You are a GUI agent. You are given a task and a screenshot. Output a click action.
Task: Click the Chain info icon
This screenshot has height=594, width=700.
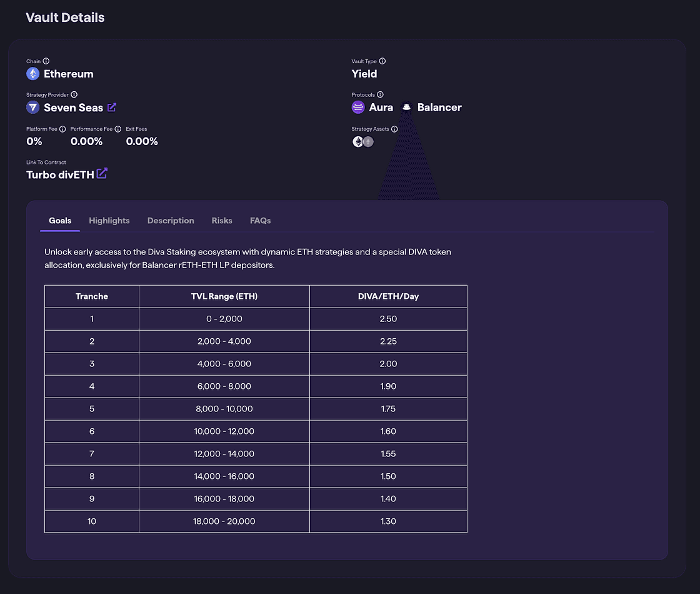(46, 61)
